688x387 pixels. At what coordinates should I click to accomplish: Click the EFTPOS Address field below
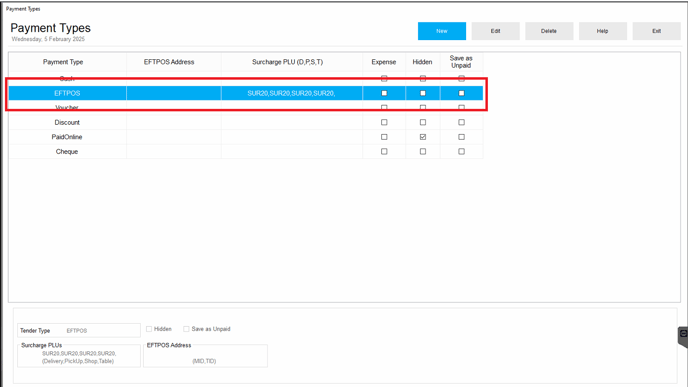[x=205, y=356]
